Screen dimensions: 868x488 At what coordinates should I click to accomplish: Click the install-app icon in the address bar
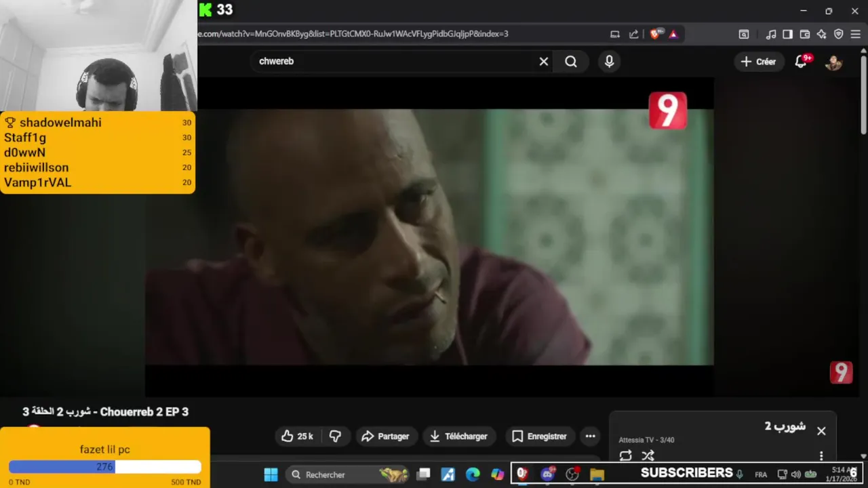click(615, 34)
